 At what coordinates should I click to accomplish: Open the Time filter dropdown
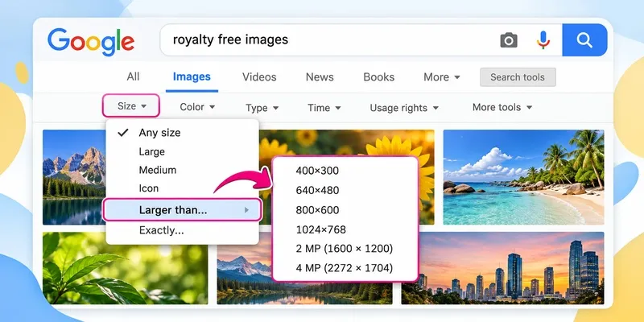(x=324, y=108)
